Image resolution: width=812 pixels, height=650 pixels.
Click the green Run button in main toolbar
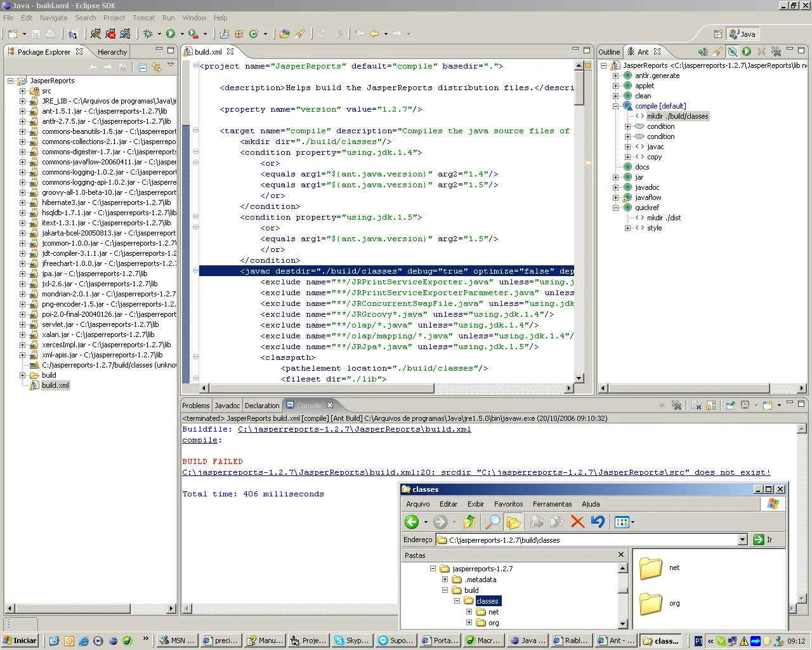pos(171,34)
